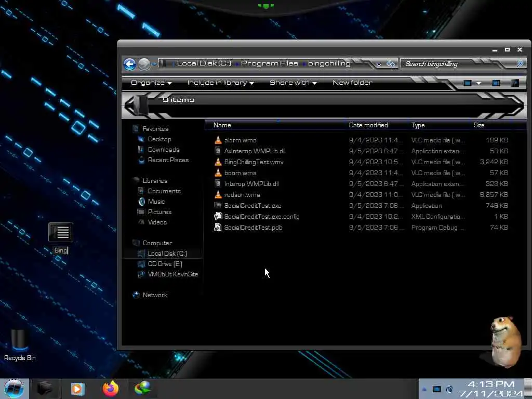Click the grey Forward navigation button
The image size is (532, 399).
coord(144,64)
